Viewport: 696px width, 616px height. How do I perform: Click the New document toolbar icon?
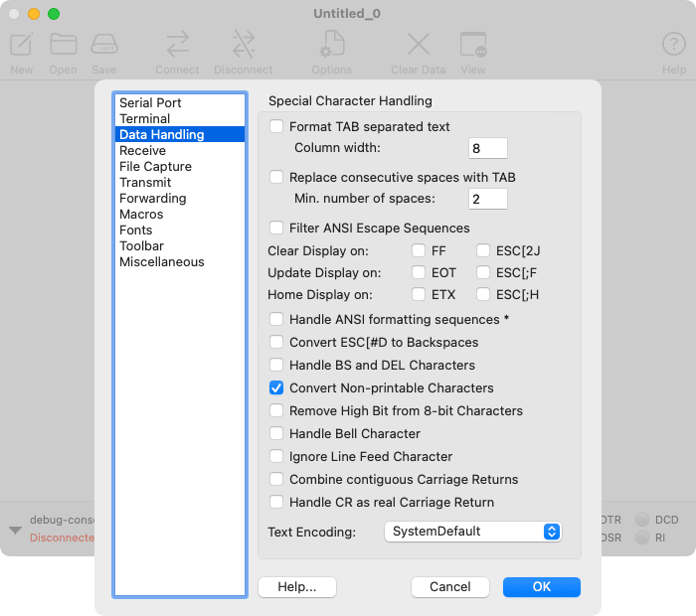(x=22, y=45)
